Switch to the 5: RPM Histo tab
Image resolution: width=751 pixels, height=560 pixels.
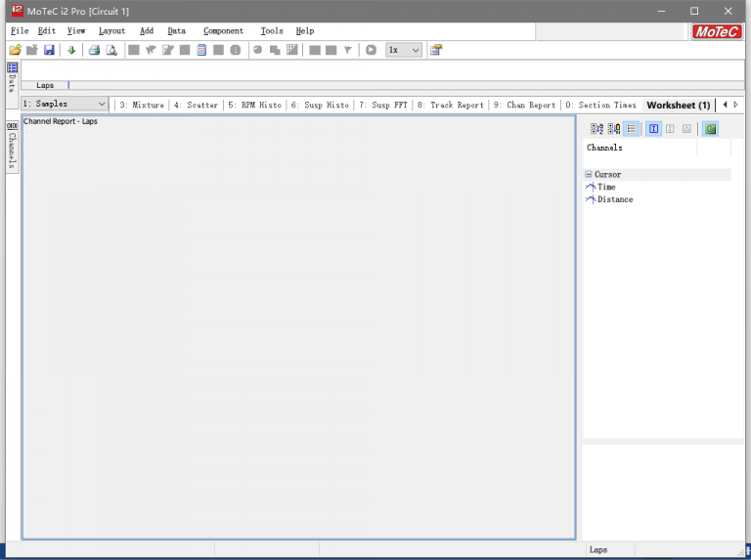point(254,105)
